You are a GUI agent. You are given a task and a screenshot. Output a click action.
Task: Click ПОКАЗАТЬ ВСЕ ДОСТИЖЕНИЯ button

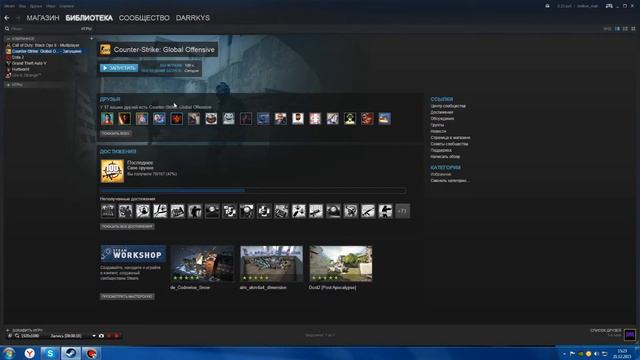point(127,227)
